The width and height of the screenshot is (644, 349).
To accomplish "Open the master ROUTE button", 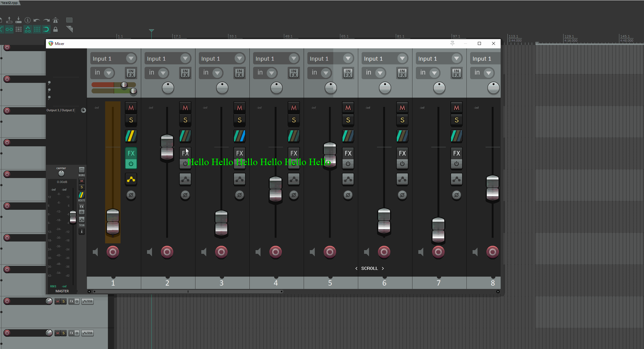I will click(81, 195).
